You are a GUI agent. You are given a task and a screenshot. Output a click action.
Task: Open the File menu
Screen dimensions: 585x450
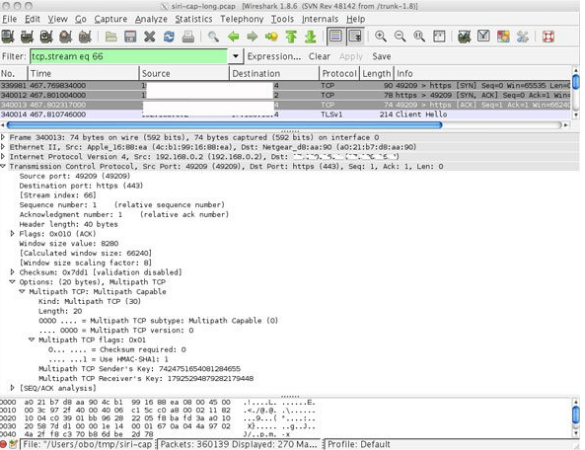coord(10,19)
